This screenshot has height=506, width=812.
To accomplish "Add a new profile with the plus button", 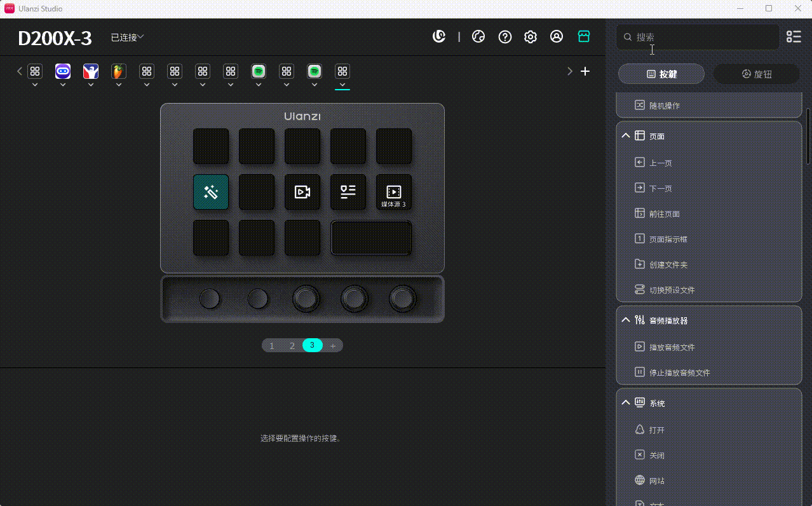I will tap(585, 71).
